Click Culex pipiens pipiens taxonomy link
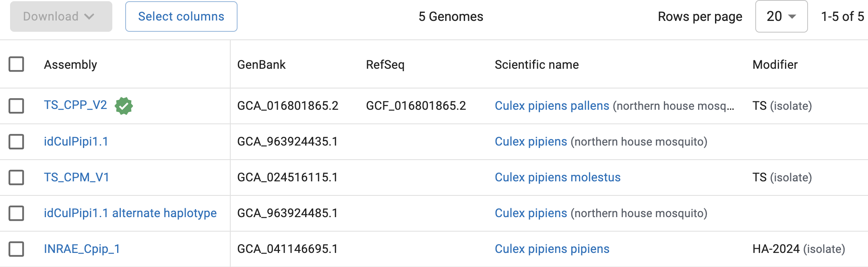Image resolution: width=868 pixels, height=267 pixels. 552,249
